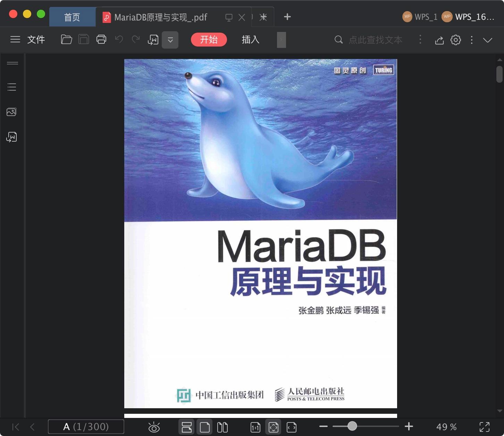Enter fullscreen mode icon
This screenshot has width=504, height=436.
485,427
